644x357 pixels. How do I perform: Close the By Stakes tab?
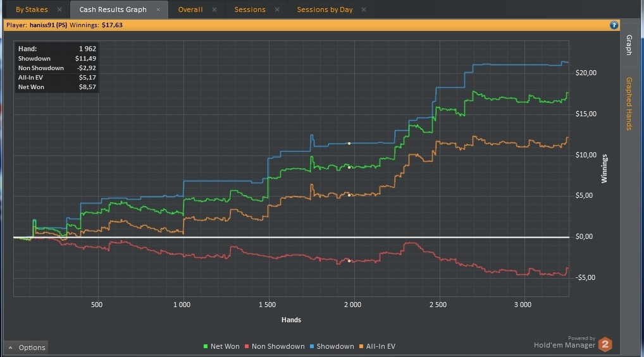pyautogui.click(x=59, y=9)
